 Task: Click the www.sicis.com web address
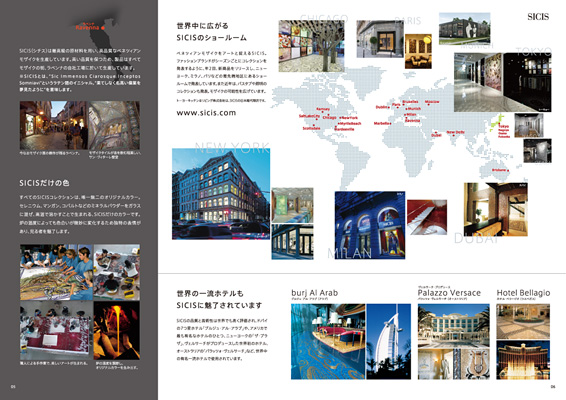pyautogui.click(x=206, y=113)
